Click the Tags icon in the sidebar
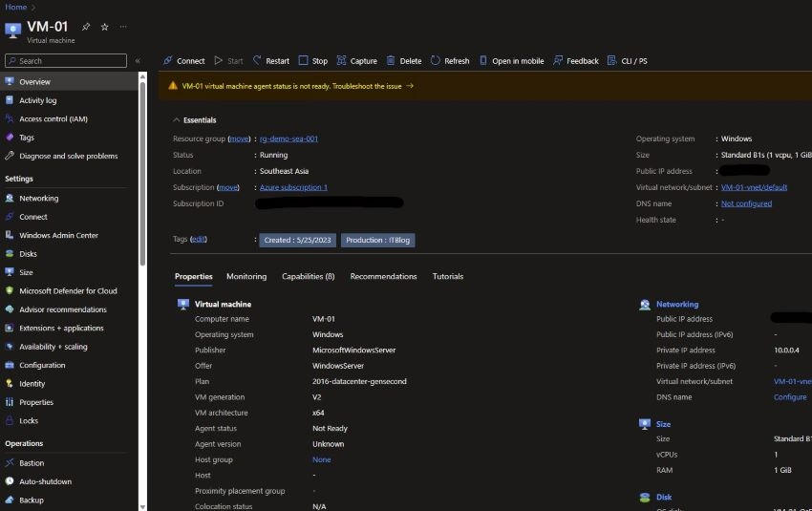 coord(10,138)
